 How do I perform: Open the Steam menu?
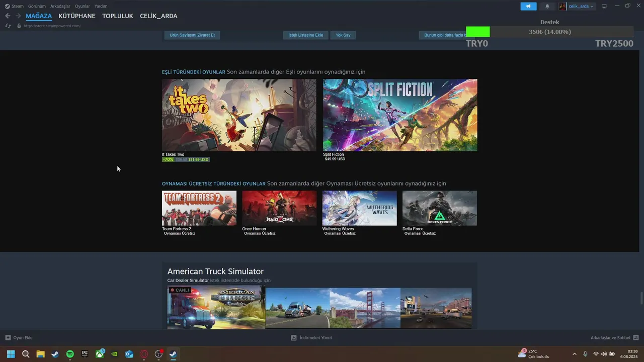click(x=18, y=6)
